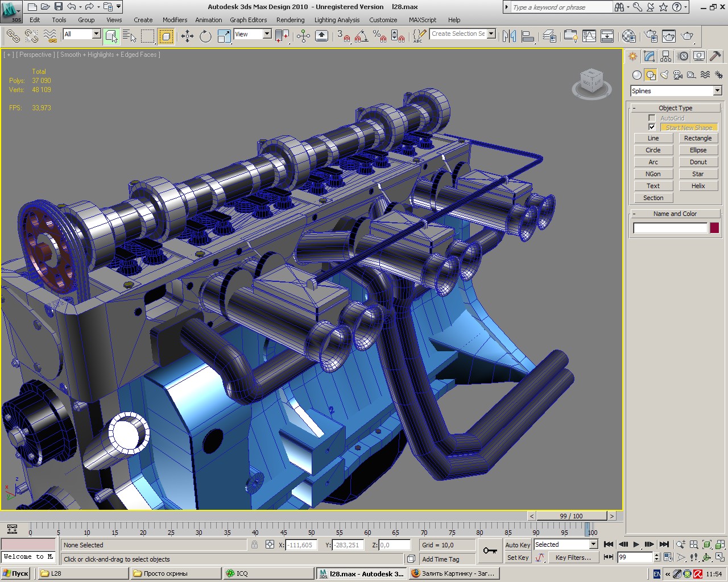Image resolution: width=728 pixels, height=582 pixels.
Task: Choose the Select Object arrow tool
Action: (x=111, y=36)
